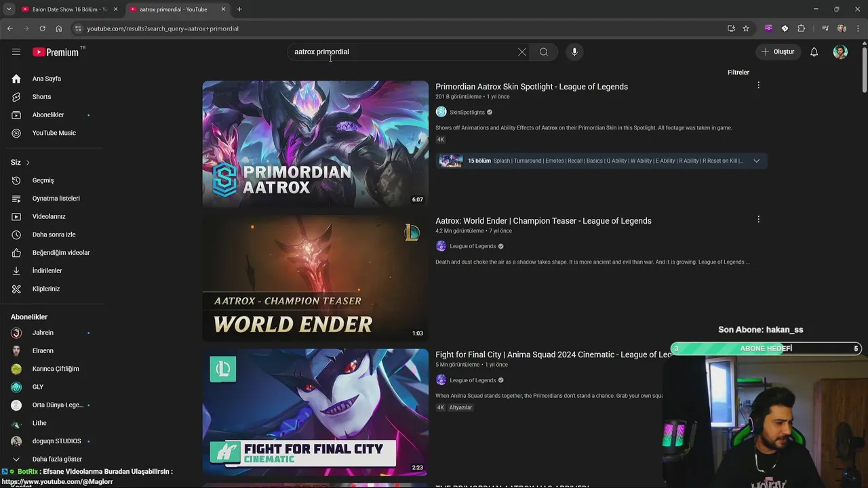The image size is (868, 488).
Task: Open League of Legends channel under World Ender
Action: (473, 247)
